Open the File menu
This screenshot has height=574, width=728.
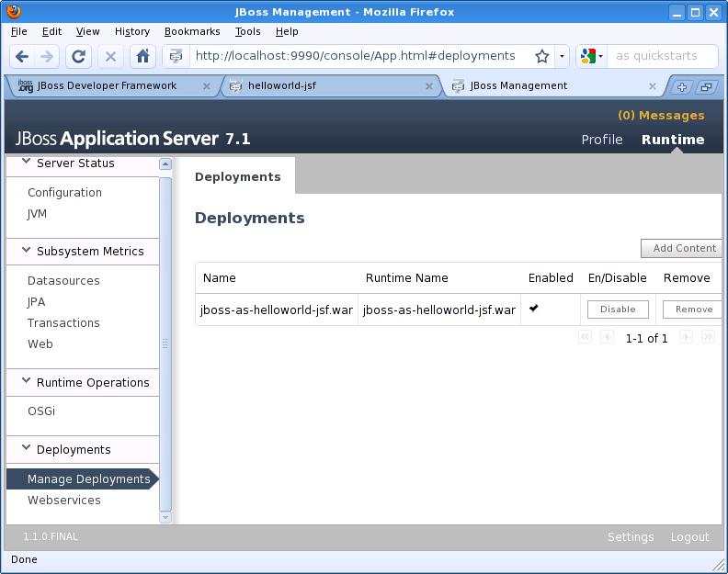click(19, 31)
